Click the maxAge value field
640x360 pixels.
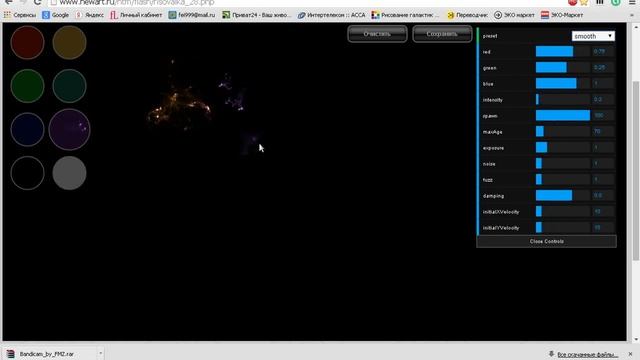603,131
